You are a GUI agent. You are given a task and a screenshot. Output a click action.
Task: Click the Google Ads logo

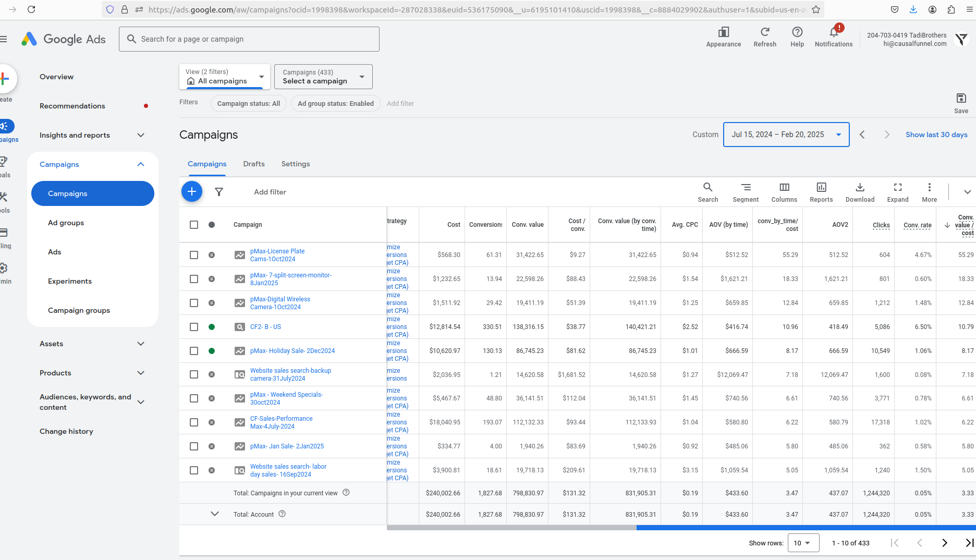pyautogui.click(x=64, y=39)
